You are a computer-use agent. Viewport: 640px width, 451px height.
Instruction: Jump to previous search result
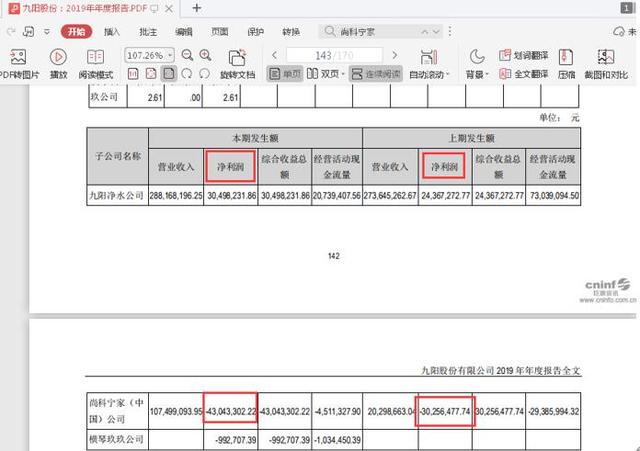[425, 31]
